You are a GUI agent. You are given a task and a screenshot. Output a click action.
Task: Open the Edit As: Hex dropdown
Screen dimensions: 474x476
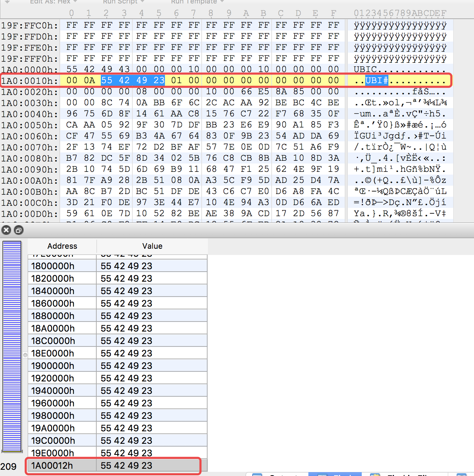pyautogui.click(x=53, y=2)
